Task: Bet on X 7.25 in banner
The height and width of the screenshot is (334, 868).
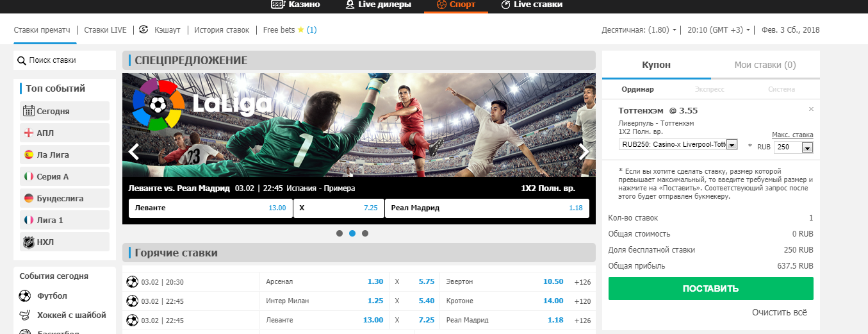Action: [338, 208]
